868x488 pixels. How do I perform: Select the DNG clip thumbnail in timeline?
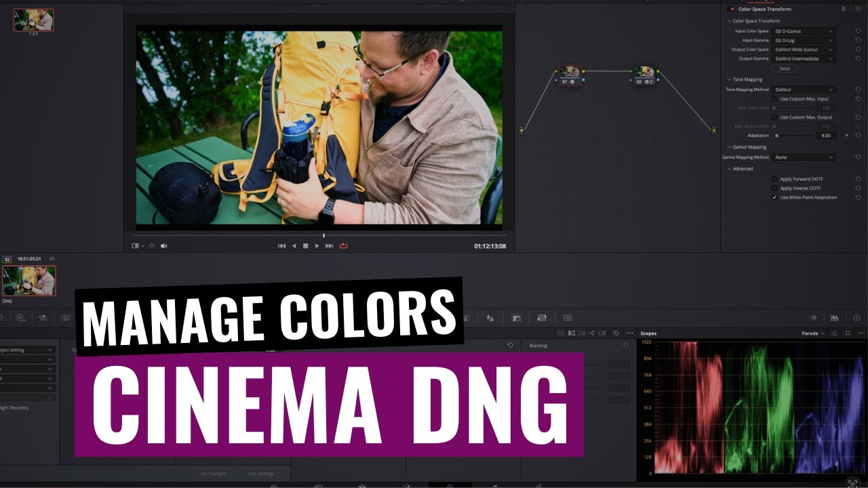(28, 281)
